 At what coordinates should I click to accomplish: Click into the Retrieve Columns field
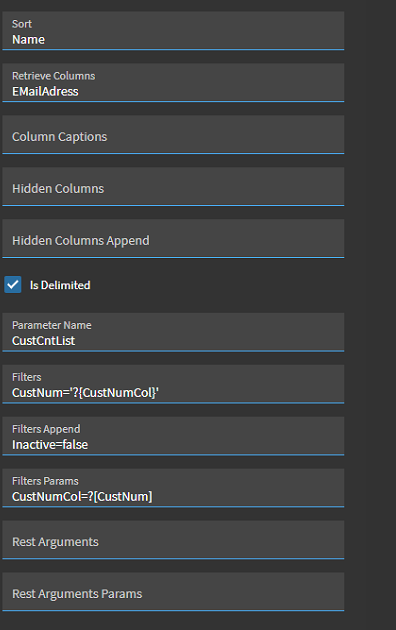tap(173, 82)
